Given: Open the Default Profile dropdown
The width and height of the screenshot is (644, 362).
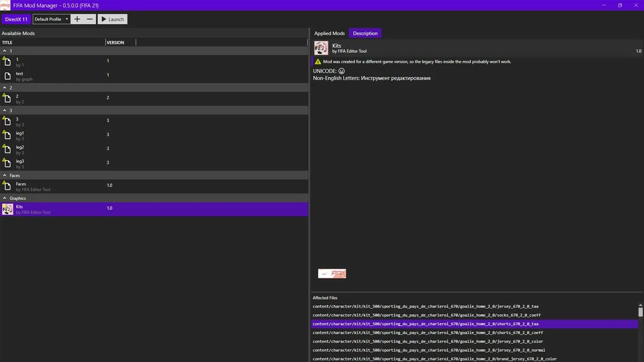Looking at the screenshot, I should [x=51, y=19].
